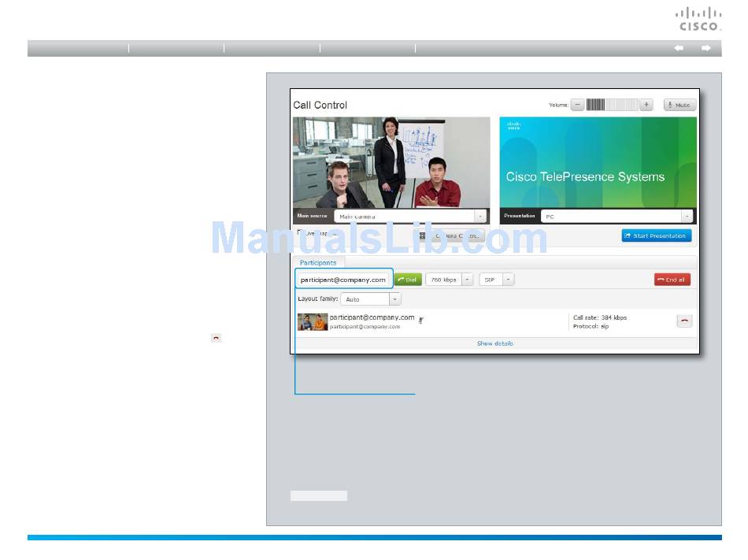Open Camera Control
Viewport: 748px width, 560px height.
(x=451, y=235)
